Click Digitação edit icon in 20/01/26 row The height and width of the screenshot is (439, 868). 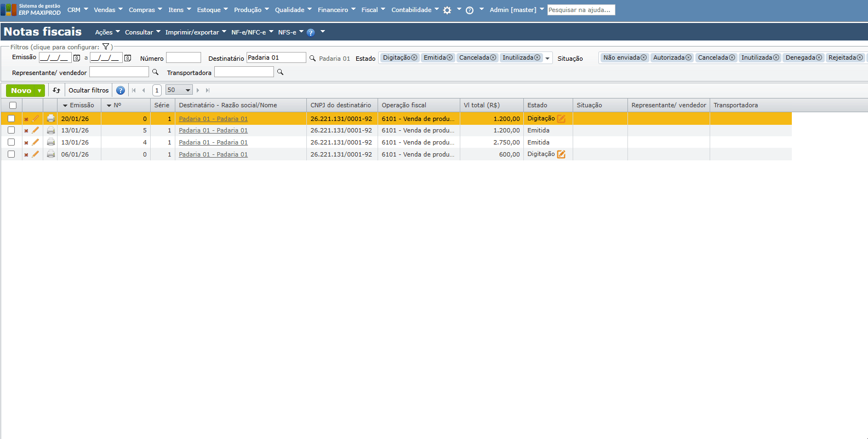561,118
